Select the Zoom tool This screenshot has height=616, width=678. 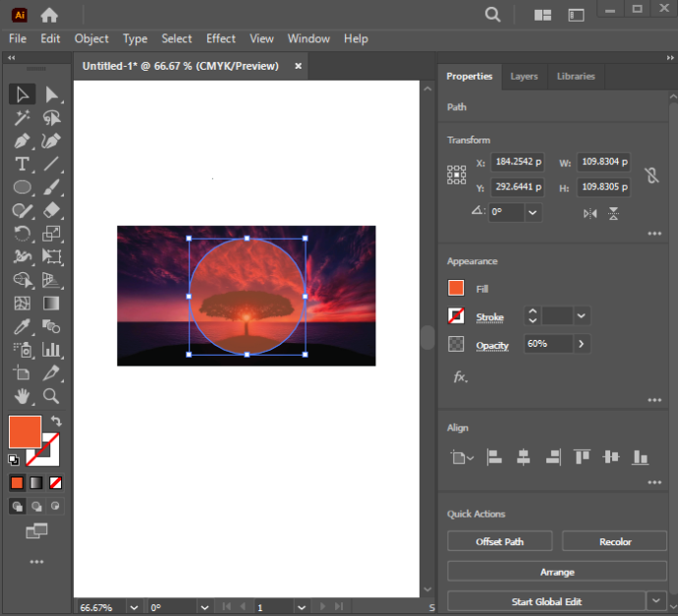51,396
